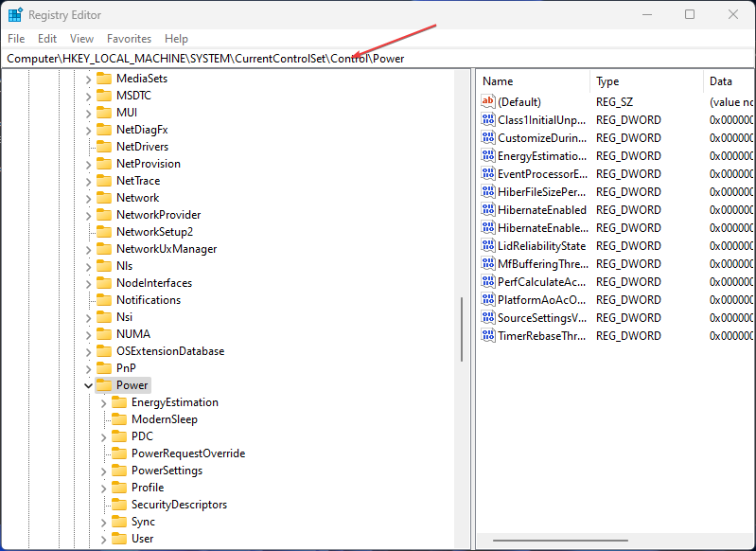Select the HiberFileSizePer... value name
756x551 pixels.
coord(542,192)
